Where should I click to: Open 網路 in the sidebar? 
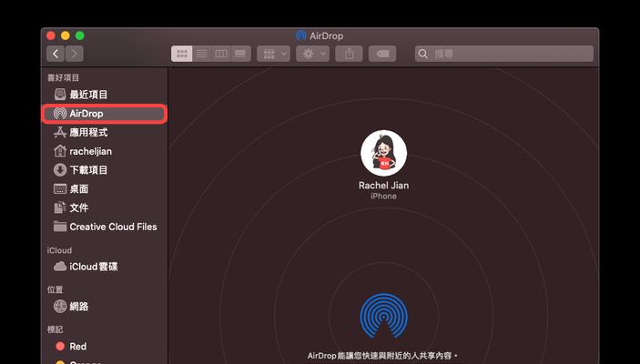(x=105, y=306)
